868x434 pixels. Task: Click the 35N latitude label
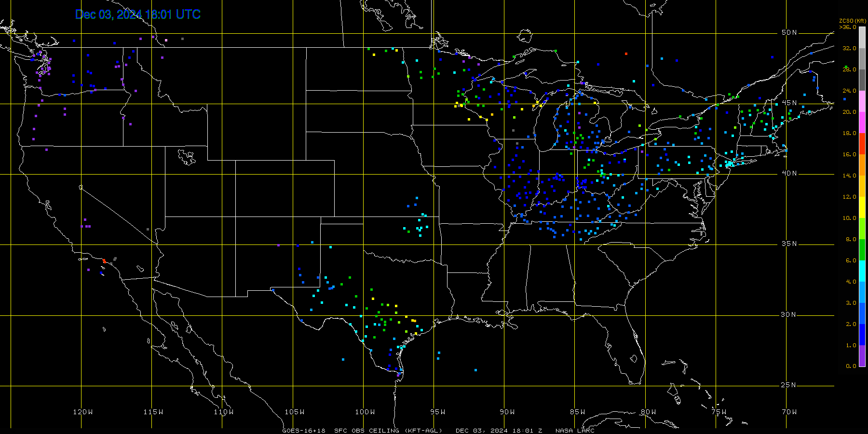pyautogui.click(x=789, y=244)
